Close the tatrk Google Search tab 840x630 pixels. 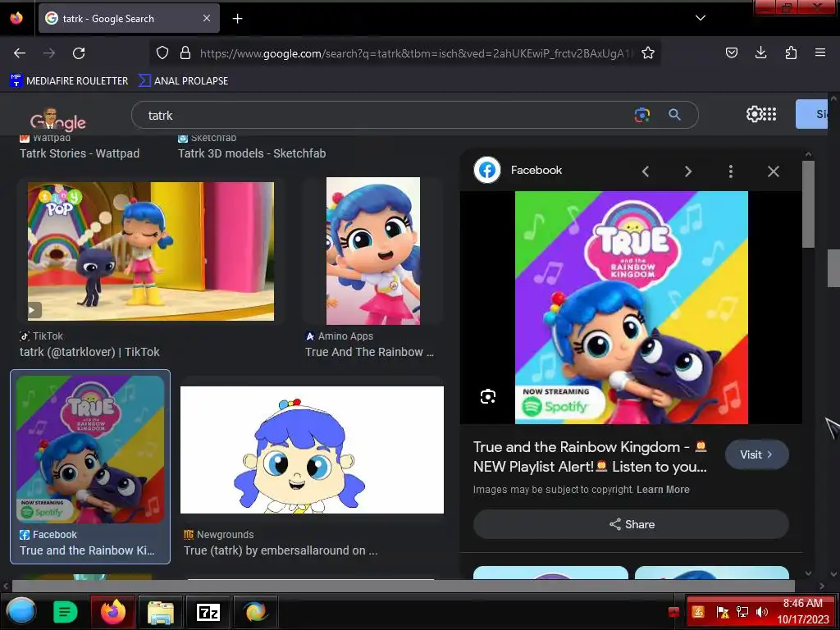(x=206, y=18)
